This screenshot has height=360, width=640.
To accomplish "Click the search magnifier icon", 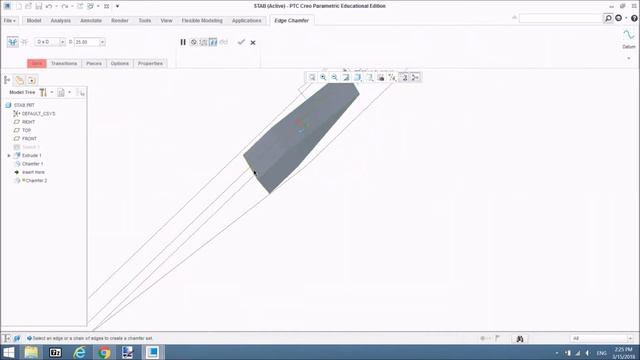I will click(x=608, y=18).
